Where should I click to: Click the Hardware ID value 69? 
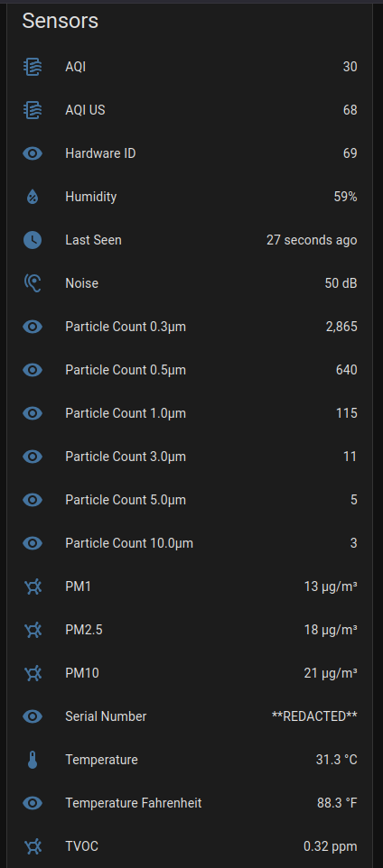(350, 153)
